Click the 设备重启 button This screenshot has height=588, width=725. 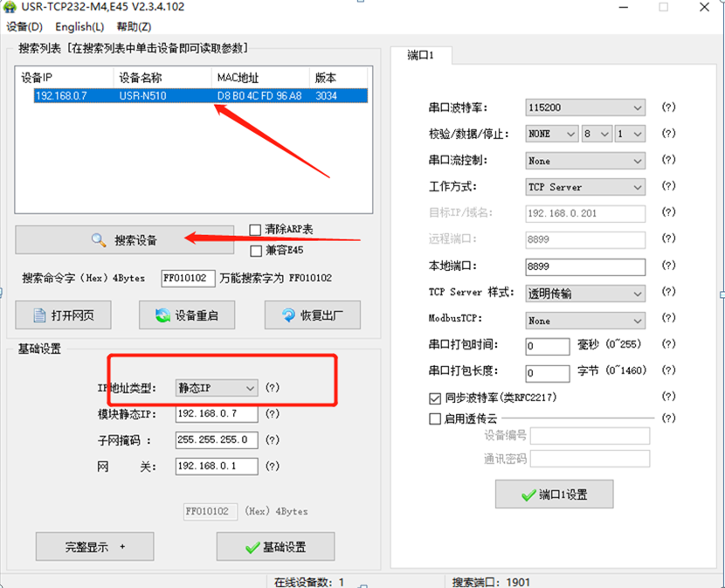pos(187,315)
